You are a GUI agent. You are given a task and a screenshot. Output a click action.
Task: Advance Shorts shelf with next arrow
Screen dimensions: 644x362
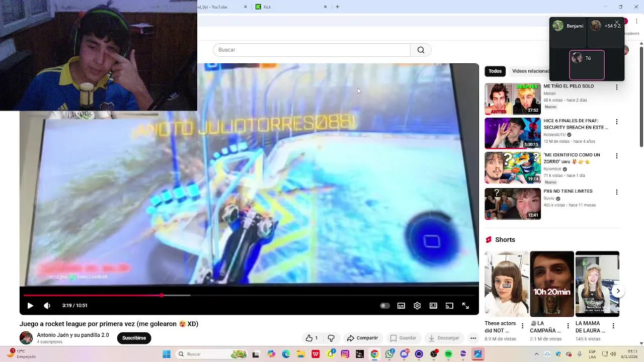(618, 291)
